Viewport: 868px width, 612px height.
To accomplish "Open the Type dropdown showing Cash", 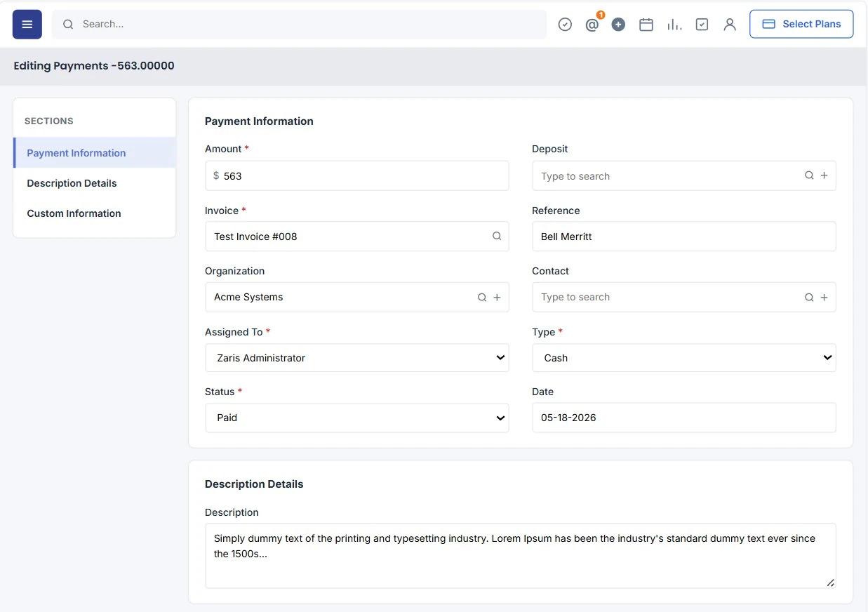I will (684, 358).
